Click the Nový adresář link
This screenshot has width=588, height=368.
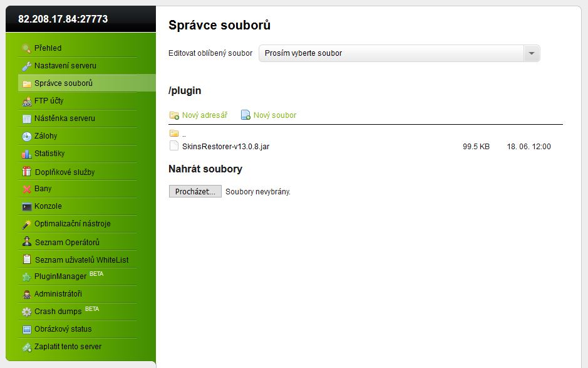pos(204,115)
